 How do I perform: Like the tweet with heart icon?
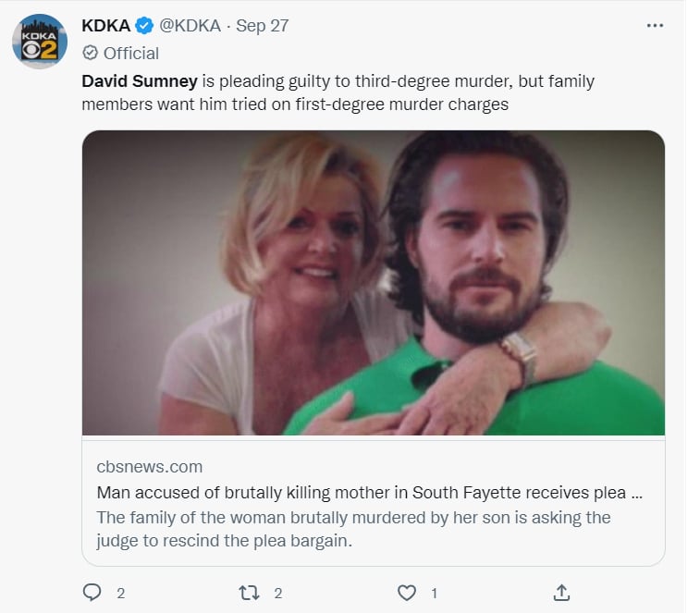point(406,593)
